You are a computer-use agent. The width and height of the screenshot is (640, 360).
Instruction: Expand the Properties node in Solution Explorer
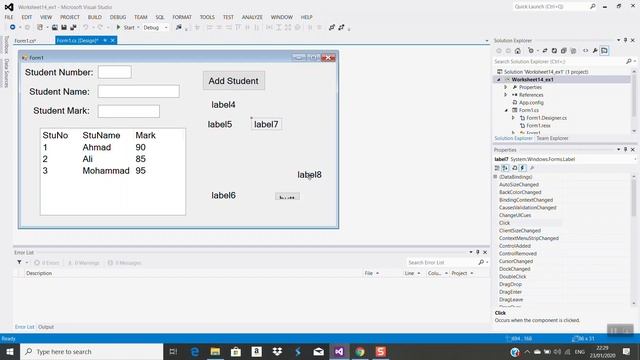[505, 87]
